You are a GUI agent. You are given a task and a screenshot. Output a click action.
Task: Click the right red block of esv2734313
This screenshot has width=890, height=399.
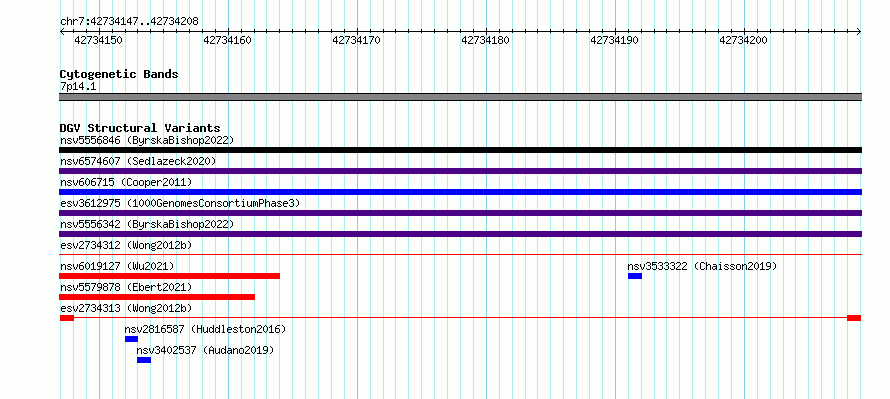pyautogui.click(x=854, y=318)
